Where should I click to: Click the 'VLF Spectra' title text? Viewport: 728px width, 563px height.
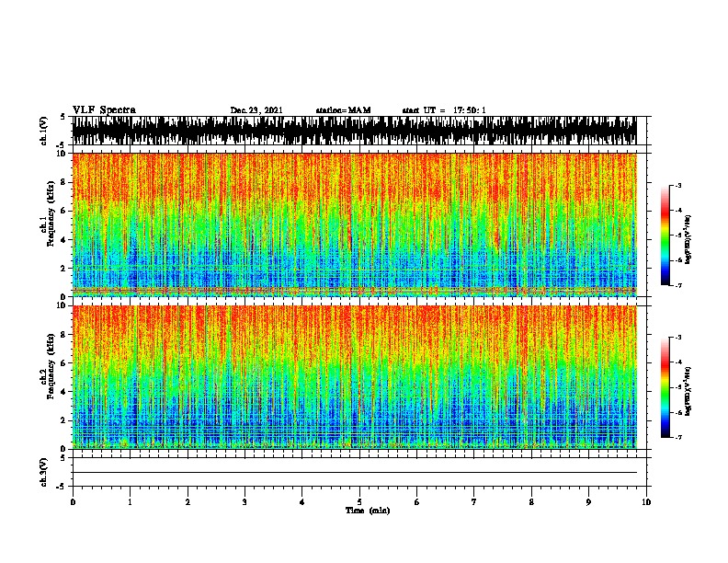pyautogui.click(x=104, y=110)
